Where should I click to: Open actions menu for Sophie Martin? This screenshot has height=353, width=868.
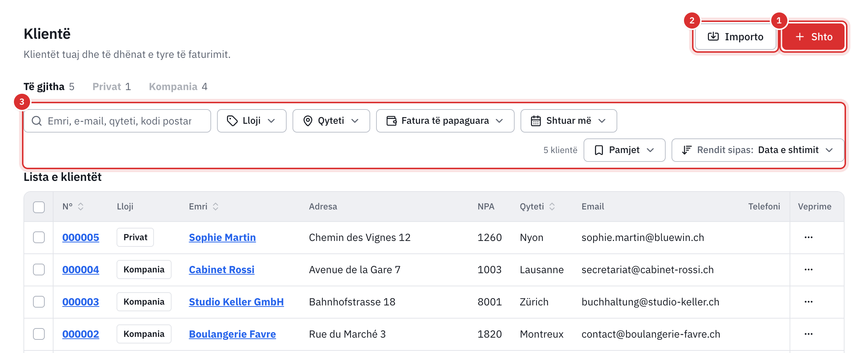(809, 237)
